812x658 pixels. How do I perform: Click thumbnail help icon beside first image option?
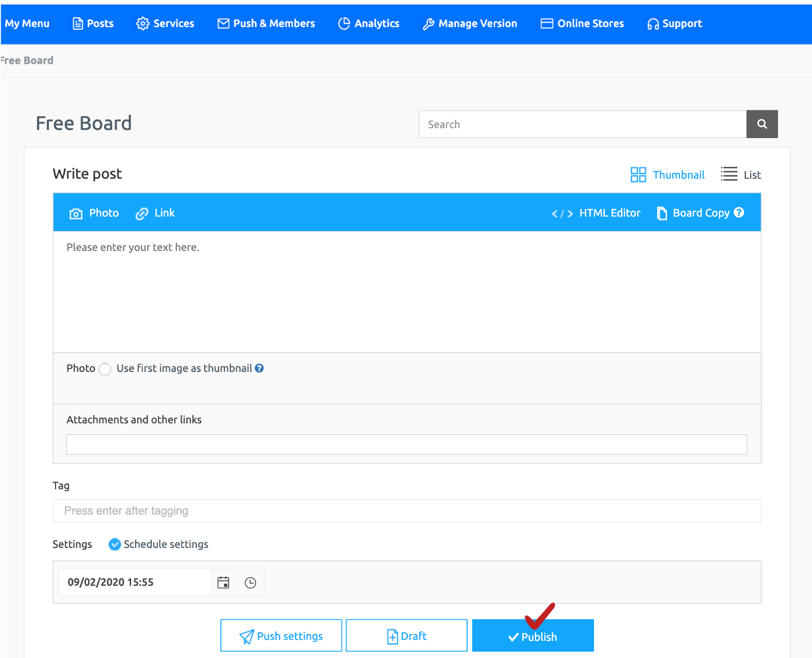tap(260, 368)
